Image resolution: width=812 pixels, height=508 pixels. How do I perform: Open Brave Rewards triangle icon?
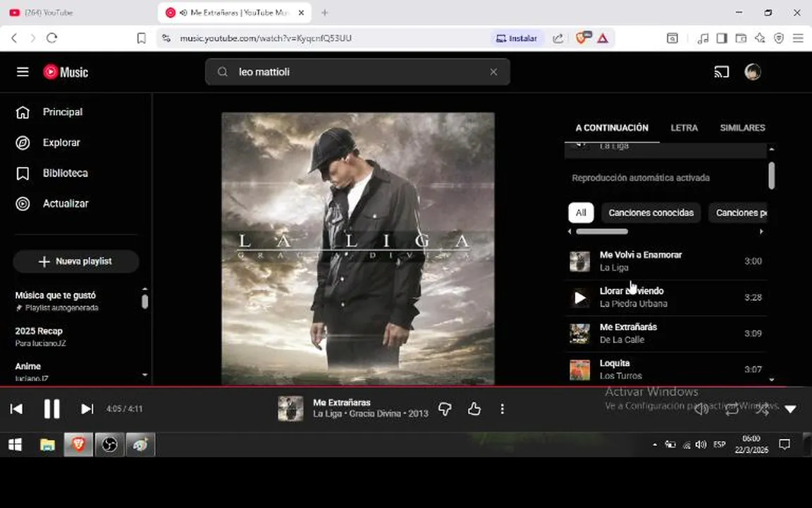pyautogui.click(x=603, y=38)
